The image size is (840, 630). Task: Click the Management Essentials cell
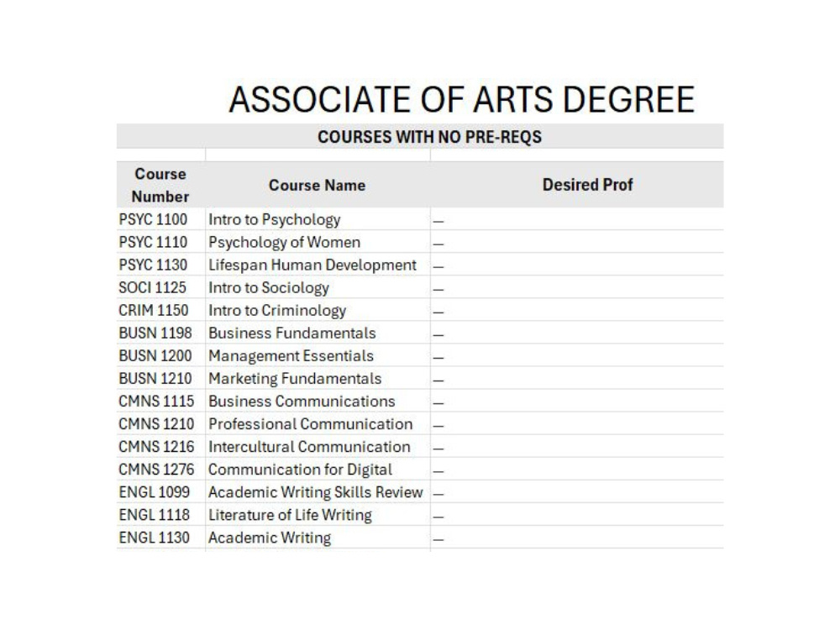[x=318, y=355]
